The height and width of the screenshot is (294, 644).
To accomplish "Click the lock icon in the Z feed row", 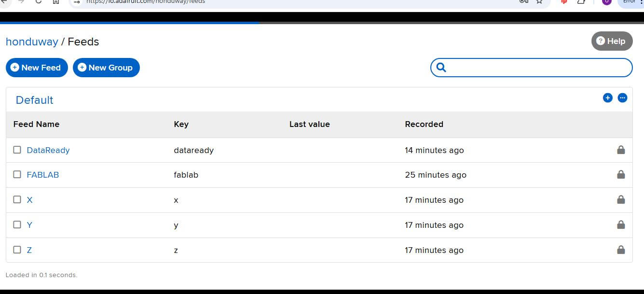I will click(x=621, y=250).
